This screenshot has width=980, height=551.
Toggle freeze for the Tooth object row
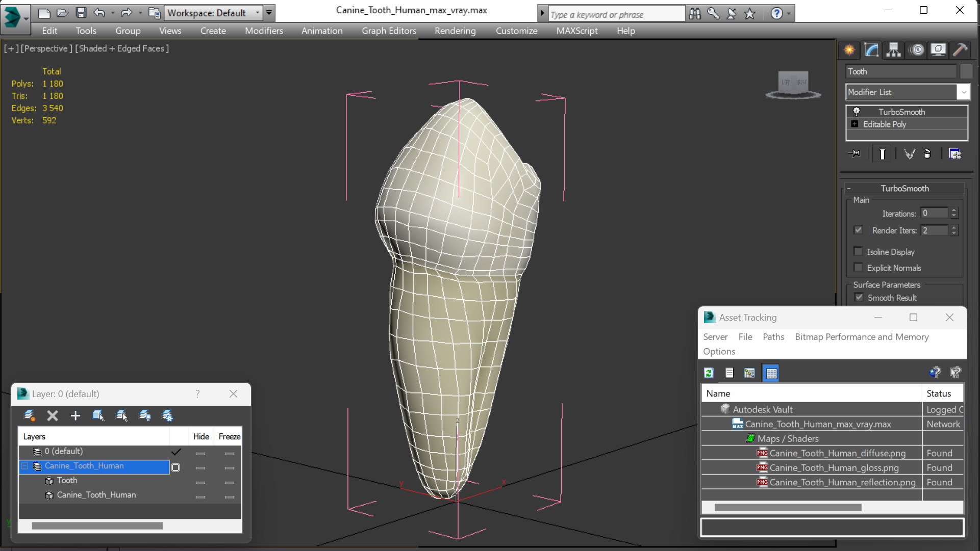coord(230,482)
